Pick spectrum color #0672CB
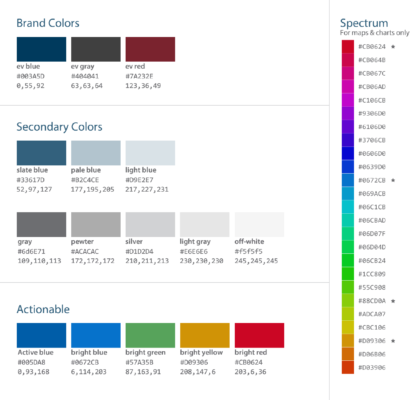This screenshot has height=400, width=419. click(x=348, y=180)
